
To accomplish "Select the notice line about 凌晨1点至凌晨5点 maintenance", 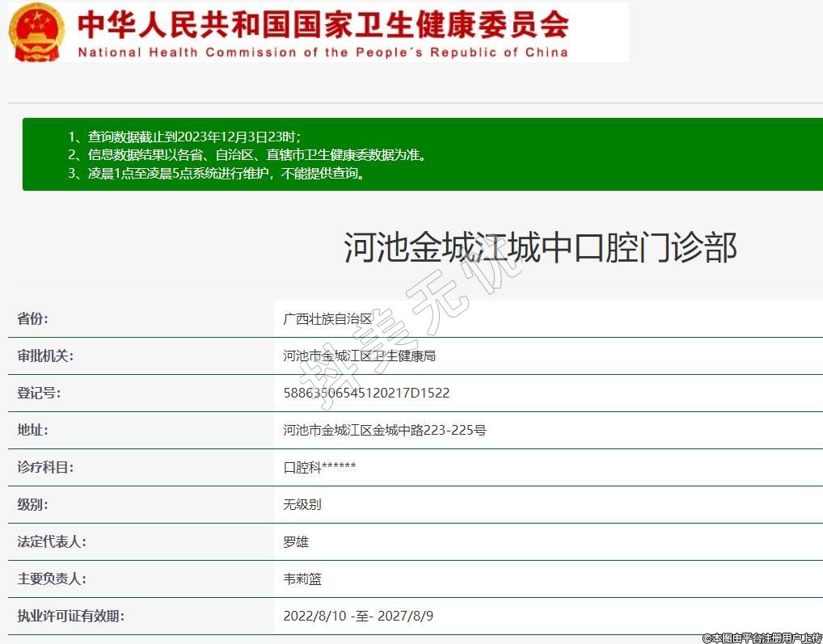I will pyautogui.click(x=226, y=173).
